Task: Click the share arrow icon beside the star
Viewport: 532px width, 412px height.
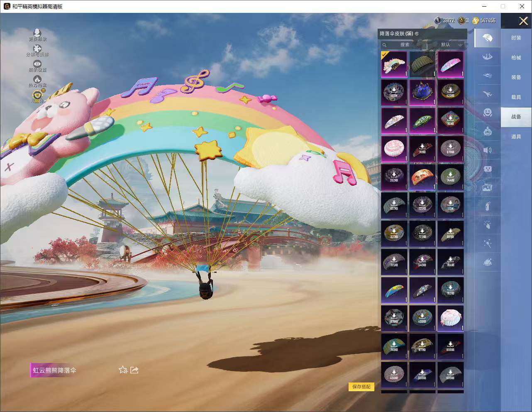Action: pos(134,370)
